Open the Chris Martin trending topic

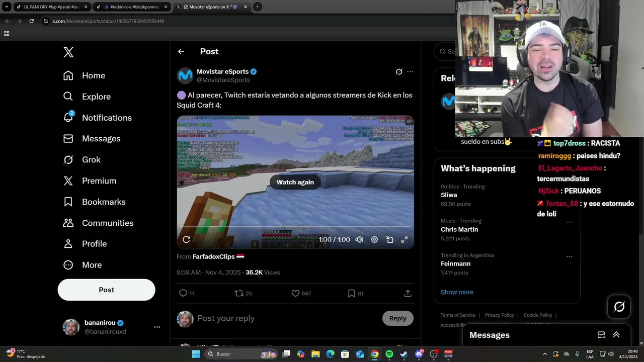[x=459, y=229]
